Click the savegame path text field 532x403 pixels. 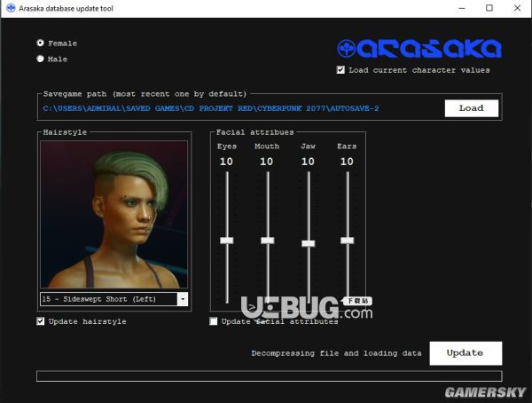click(x=211, y=108)
